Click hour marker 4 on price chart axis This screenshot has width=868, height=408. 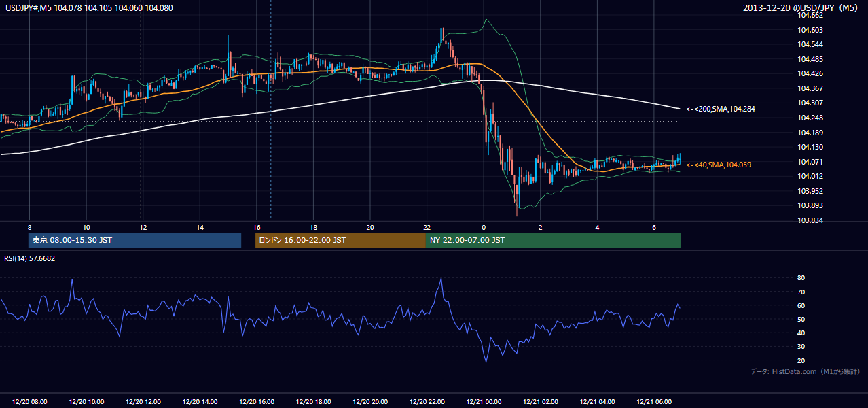click(597, 227)
